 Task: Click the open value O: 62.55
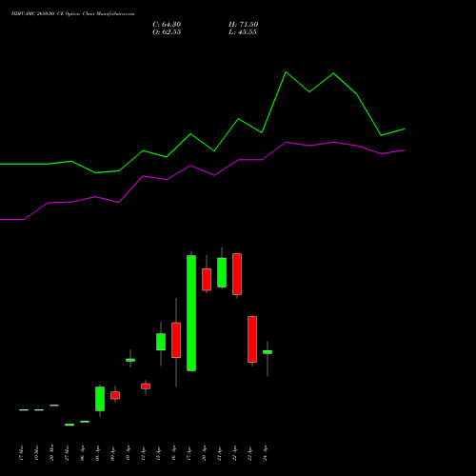click(167, 32)
